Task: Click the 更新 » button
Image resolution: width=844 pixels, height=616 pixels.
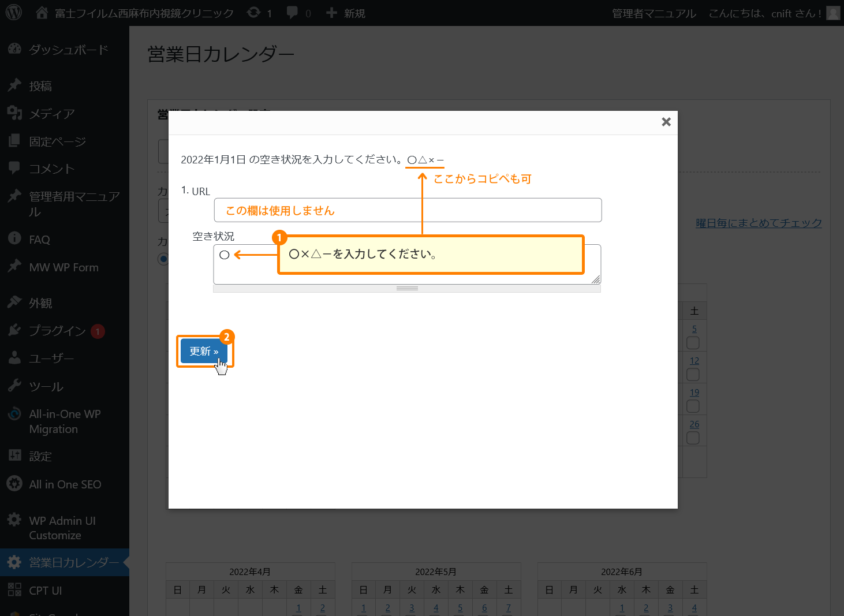Action: pos(204,351)
